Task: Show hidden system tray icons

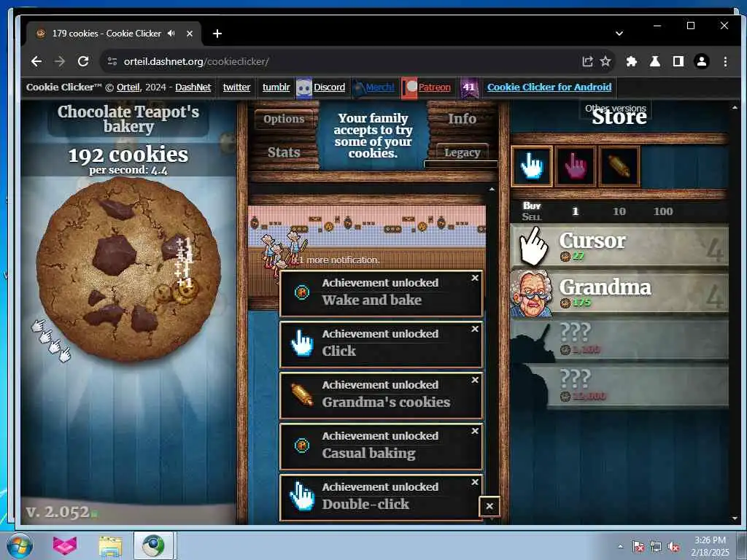Action: point(620,546)
